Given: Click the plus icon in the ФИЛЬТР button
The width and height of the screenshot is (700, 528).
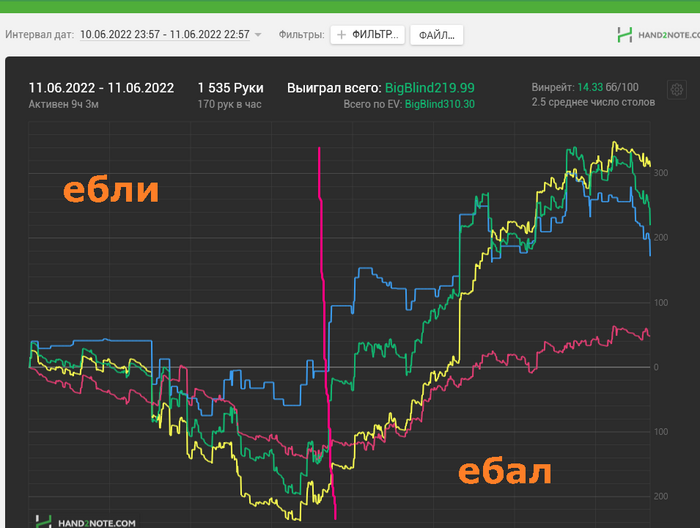Looking at the screenshot, I should [342, 35].
